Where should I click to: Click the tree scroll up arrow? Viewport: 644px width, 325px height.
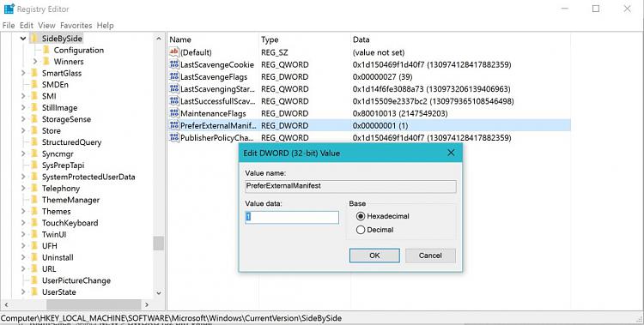(x=159, y=39)
